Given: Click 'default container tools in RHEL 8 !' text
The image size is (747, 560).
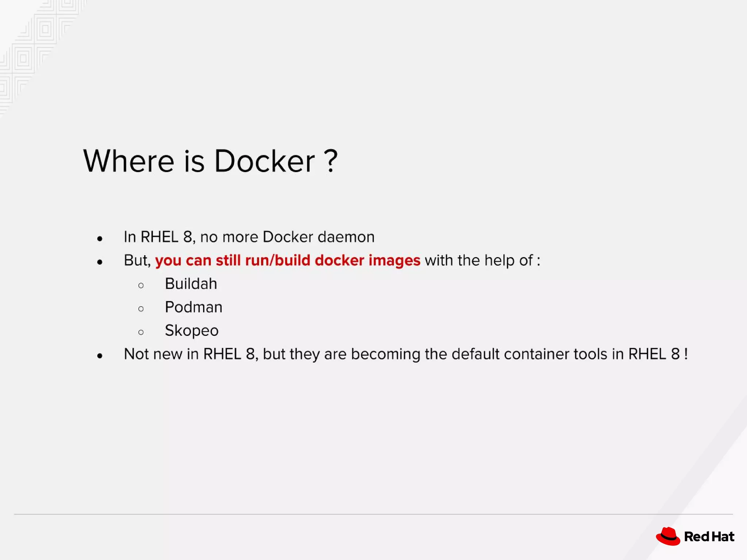Looking at the screenshot, I should (x=570, y=354).
